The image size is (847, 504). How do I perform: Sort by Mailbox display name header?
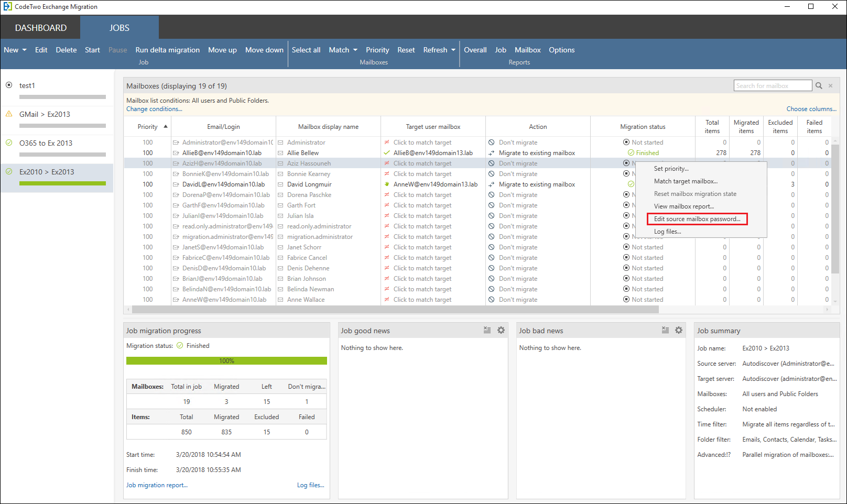(328, 127)
